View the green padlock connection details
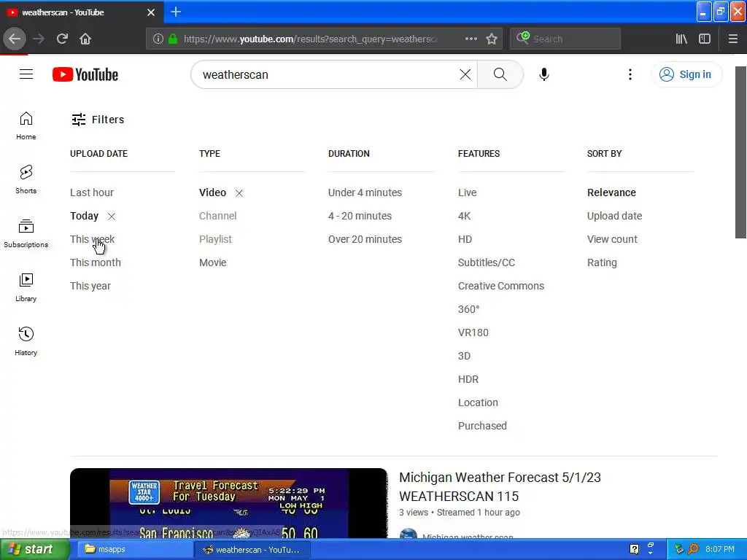The width and height of the screenshot is (747, 560). tap(173, 39)
